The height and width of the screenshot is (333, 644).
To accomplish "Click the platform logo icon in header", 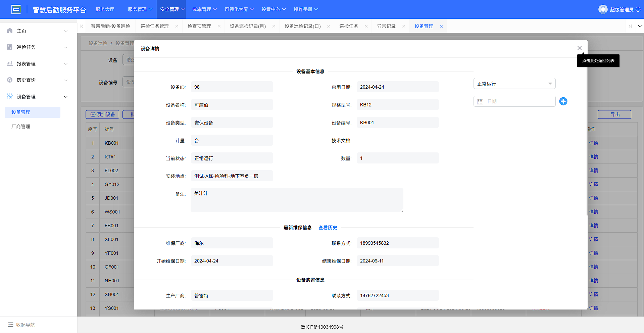I will pyautogui.click(x=16, y=9).
